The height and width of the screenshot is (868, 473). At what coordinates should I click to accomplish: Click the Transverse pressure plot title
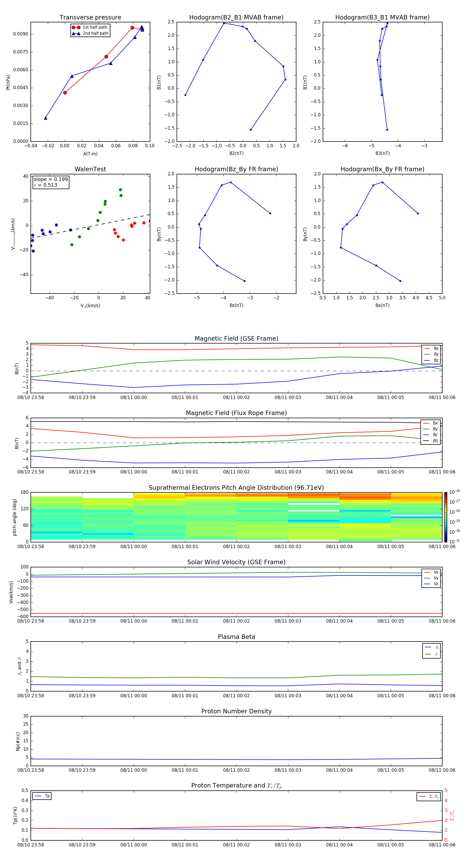[90, 17]
